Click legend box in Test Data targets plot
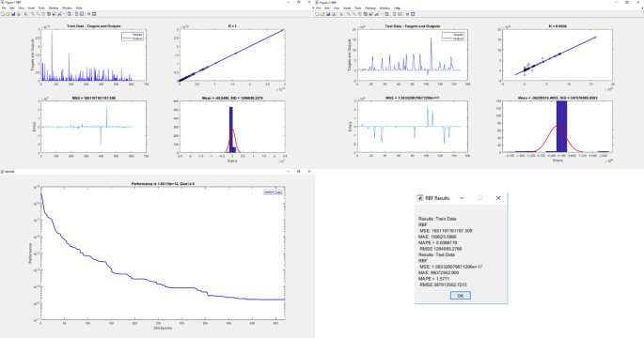 tap(453, 36)
